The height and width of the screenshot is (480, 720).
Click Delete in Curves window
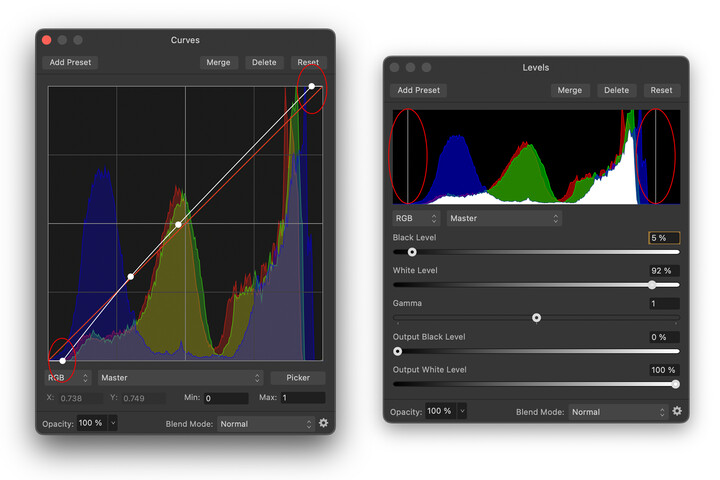point(264,62)
